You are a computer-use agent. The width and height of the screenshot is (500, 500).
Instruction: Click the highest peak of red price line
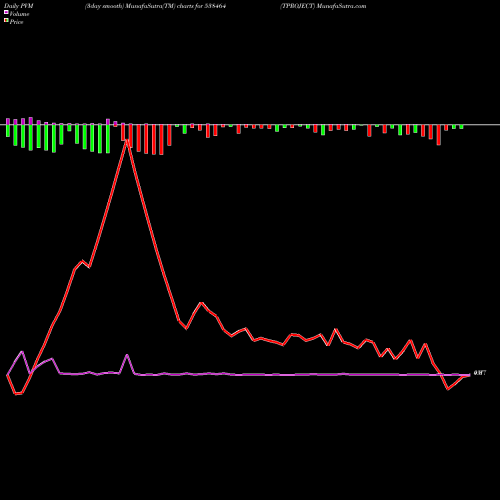click(x=127, y=141)
